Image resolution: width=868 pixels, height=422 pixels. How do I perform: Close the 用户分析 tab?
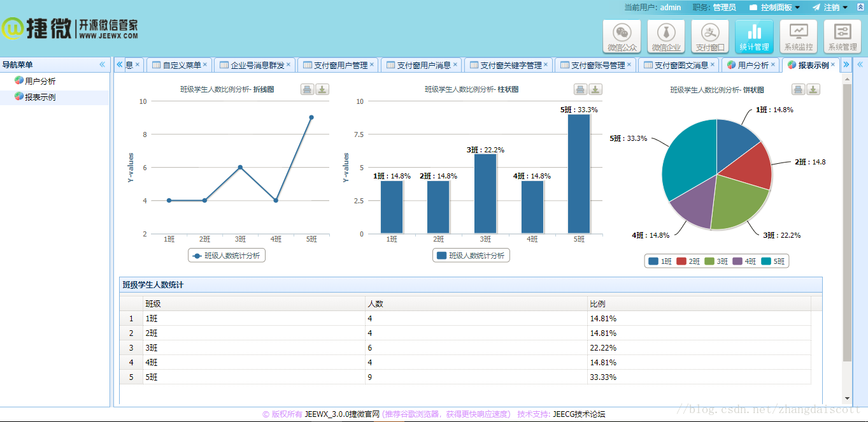(773, 64)
